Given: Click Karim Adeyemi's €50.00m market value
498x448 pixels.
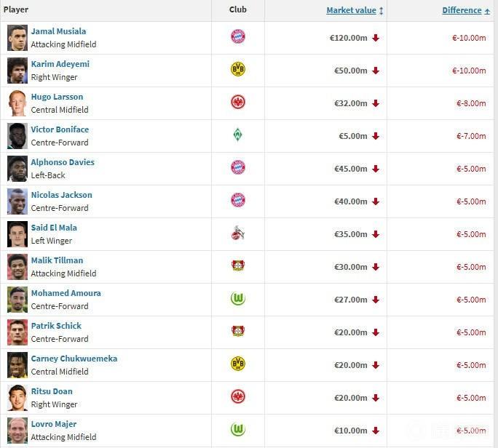Looking at the screenshot, I should click(349, 71).
